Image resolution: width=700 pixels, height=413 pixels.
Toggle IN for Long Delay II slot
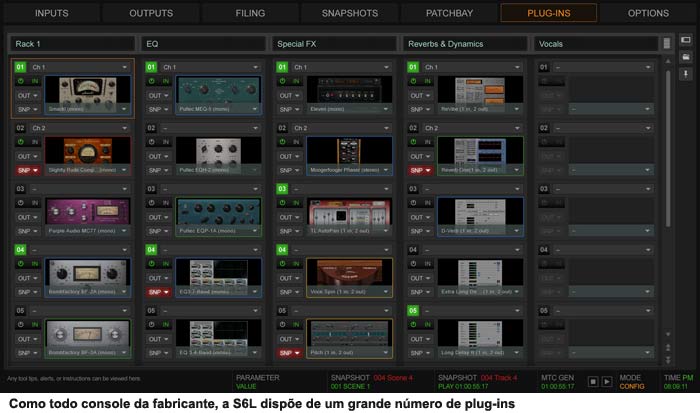point(427,325)
